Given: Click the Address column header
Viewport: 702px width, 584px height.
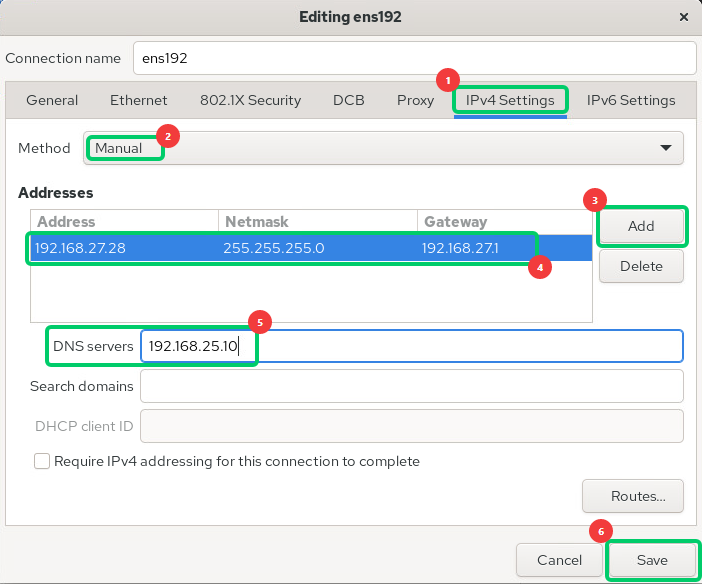Looking at the screenshot, I should [x=124, y=222].
